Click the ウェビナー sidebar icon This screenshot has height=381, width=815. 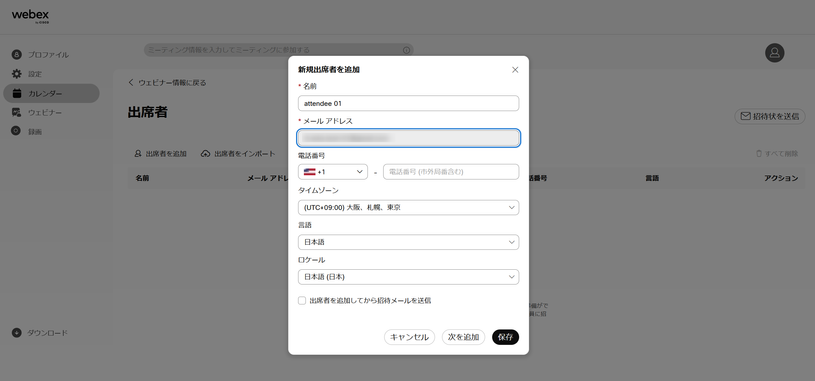coord(17,112)
